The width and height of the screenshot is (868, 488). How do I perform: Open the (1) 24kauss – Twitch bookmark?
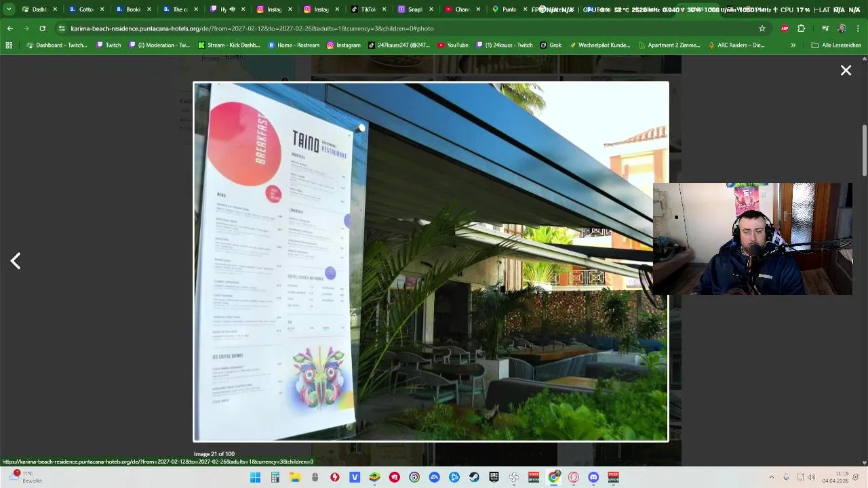[504, 45]
